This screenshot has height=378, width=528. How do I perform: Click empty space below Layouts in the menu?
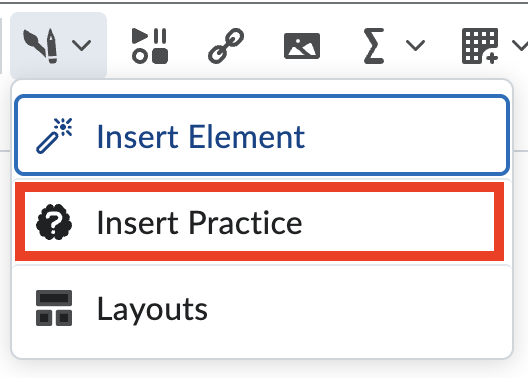(x=262, y=343)
